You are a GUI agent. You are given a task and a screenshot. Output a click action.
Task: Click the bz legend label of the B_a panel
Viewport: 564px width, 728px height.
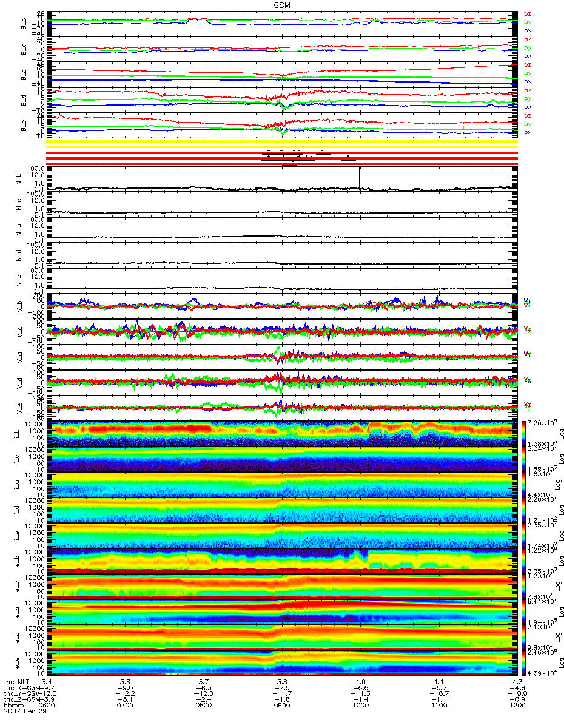coord(528,64)
